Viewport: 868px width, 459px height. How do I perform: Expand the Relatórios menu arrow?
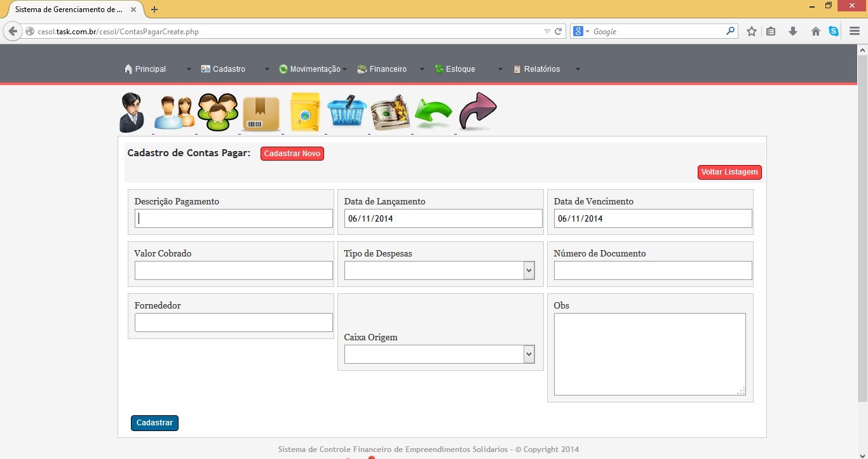pyautogui.click(x=578, y=69)
